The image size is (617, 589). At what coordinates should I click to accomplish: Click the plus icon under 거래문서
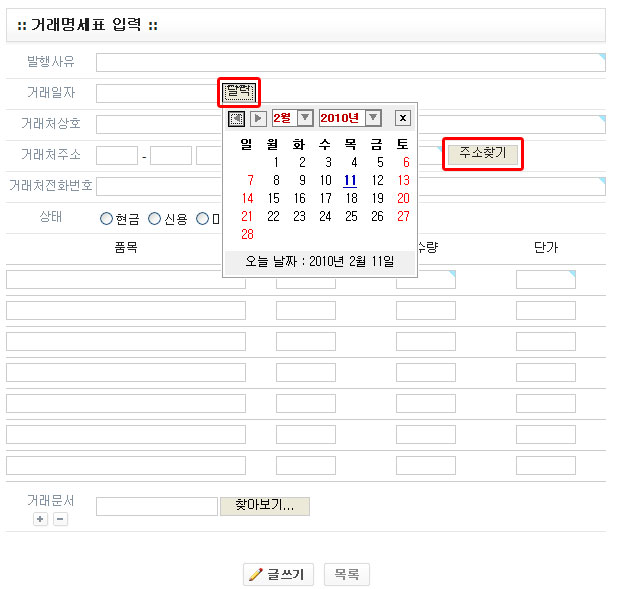[x=40, y=519]
